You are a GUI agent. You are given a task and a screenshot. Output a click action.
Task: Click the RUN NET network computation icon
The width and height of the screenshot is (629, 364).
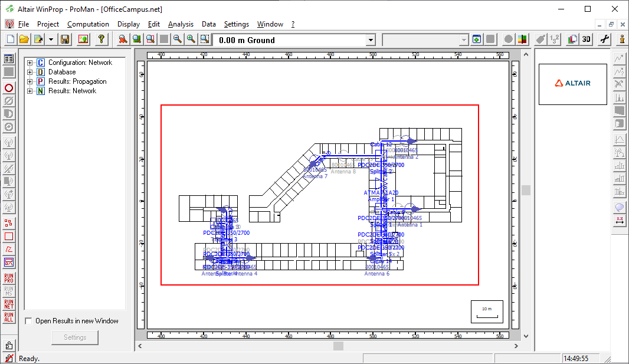[9, 304]
